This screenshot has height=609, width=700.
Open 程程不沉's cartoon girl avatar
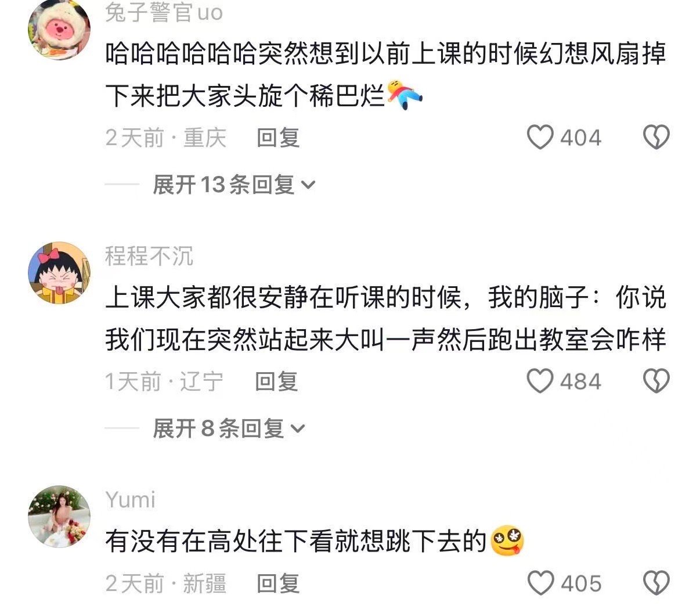(x=59, y=273)
